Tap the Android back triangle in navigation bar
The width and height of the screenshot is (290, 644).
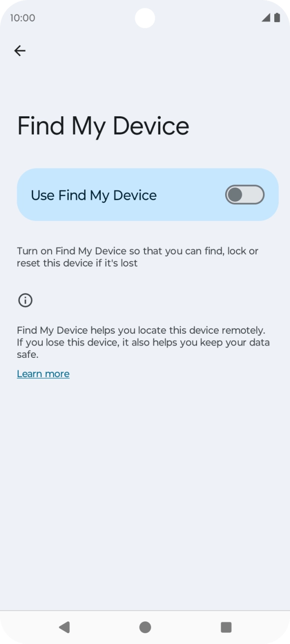click(x=64, y=627)
